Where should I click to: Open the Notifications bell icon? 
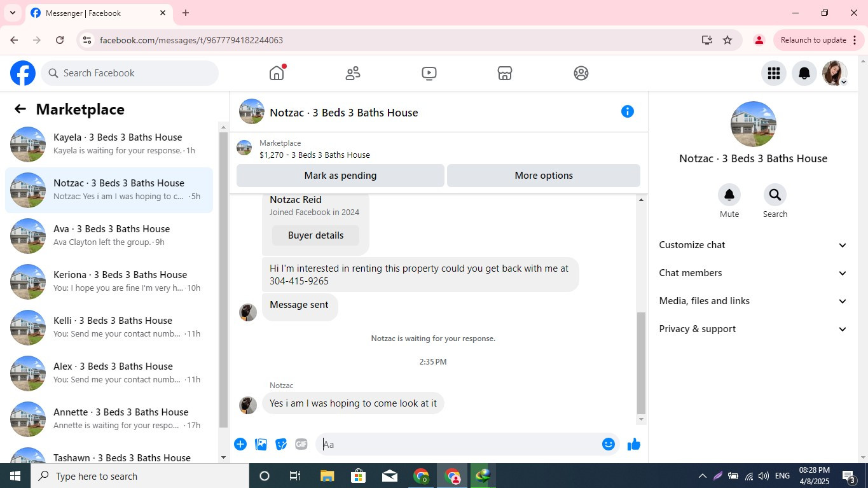(x=804, y=73)
